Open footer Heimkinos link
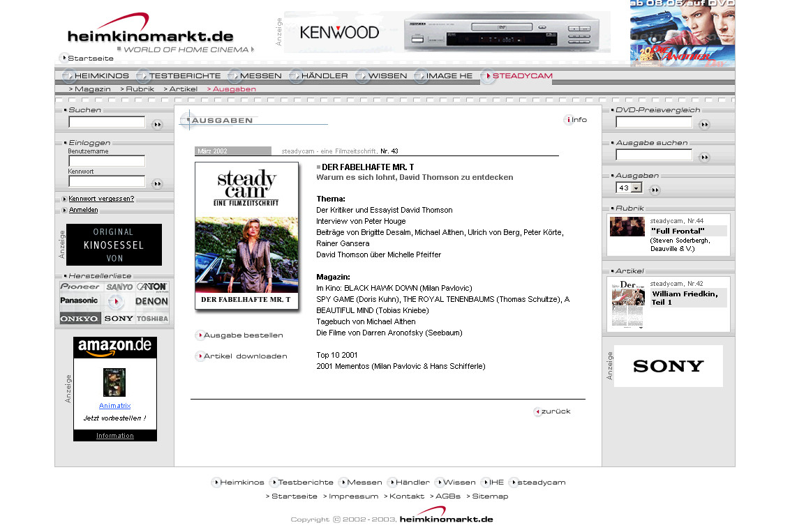 [238, 482]
